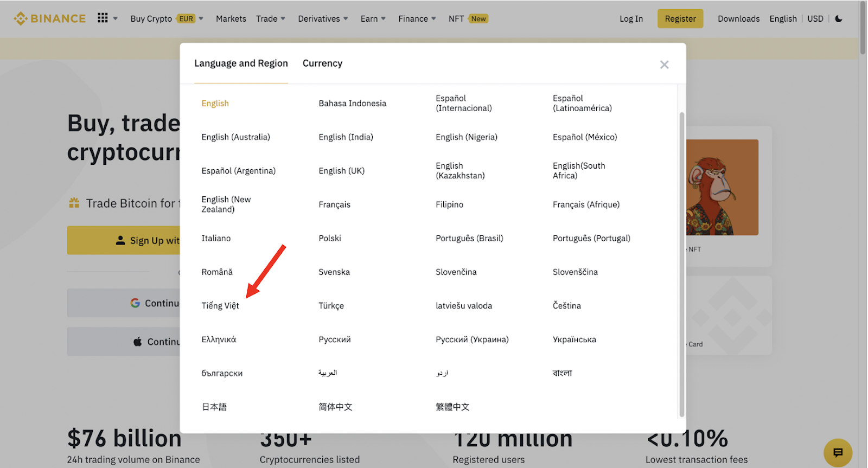
Task: Select English(South Africa)
Action: (x=579, y=171)
